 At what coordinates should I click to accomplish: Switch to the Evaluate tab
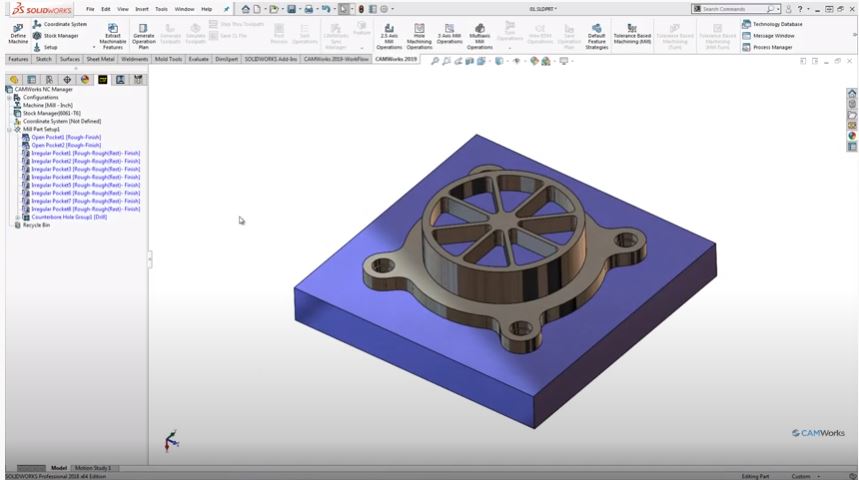click(198, 59)
